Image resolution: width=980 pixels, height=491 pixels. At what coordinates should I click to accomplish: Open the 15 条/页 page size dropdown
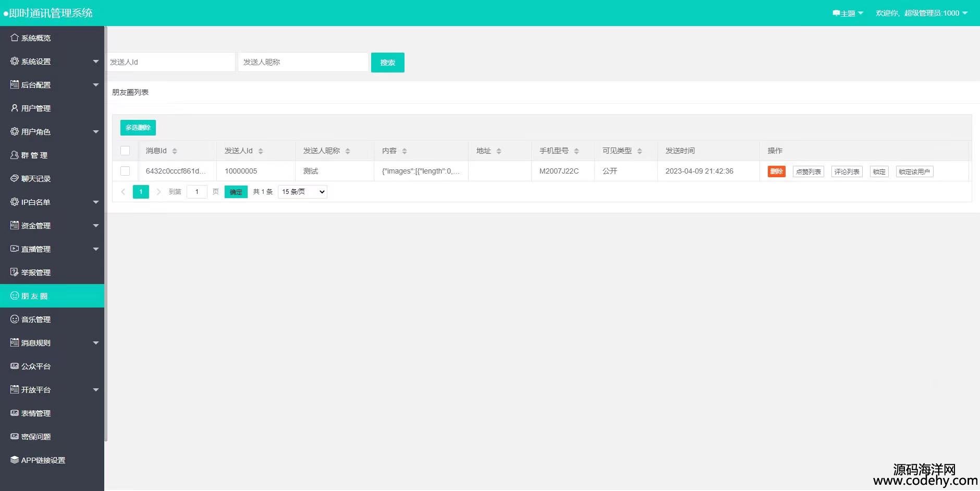(x=302, y=192)
